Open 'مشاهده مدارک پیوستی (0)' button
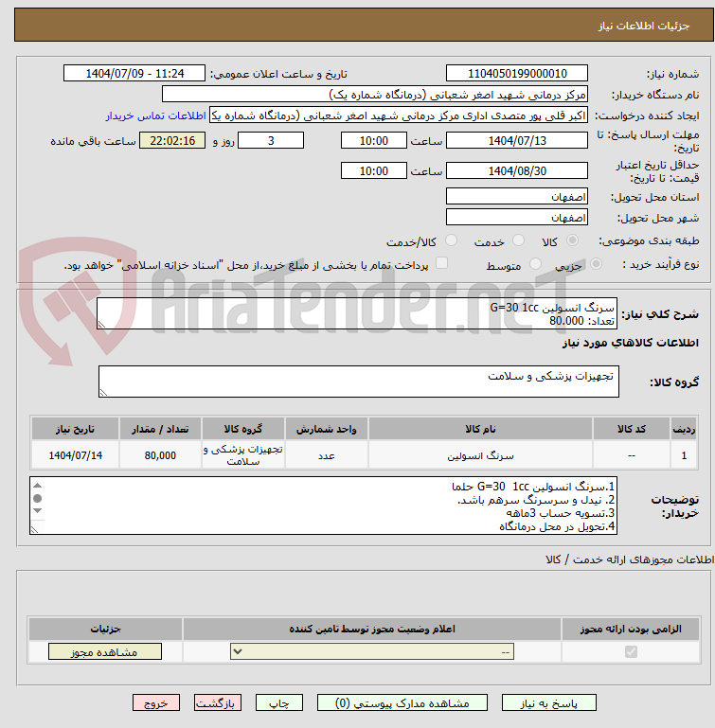This screenshot has width=715, height=728. 402,703
